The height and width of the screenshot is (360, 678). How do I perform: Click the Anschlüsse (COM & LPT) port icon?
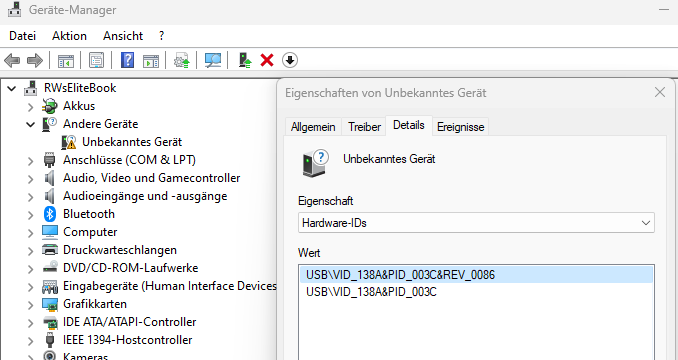tap(50, 160)
